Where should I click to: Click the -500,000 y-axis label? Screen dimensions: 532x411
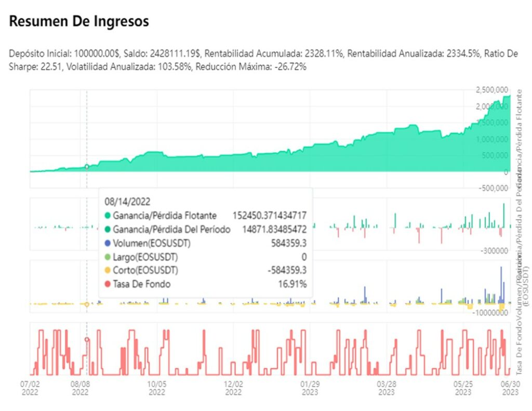[494, 189]
